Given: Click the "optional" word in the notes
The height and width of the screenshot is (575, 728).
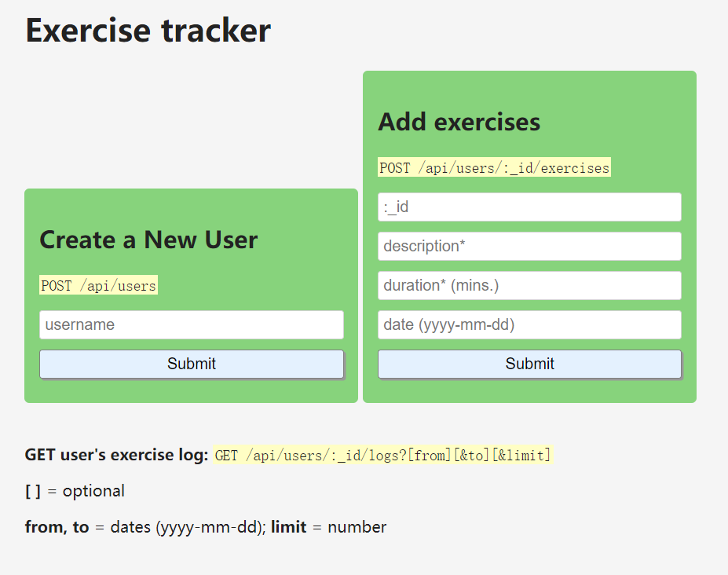Looking at the screenshot, I should (x=93, y=491).
